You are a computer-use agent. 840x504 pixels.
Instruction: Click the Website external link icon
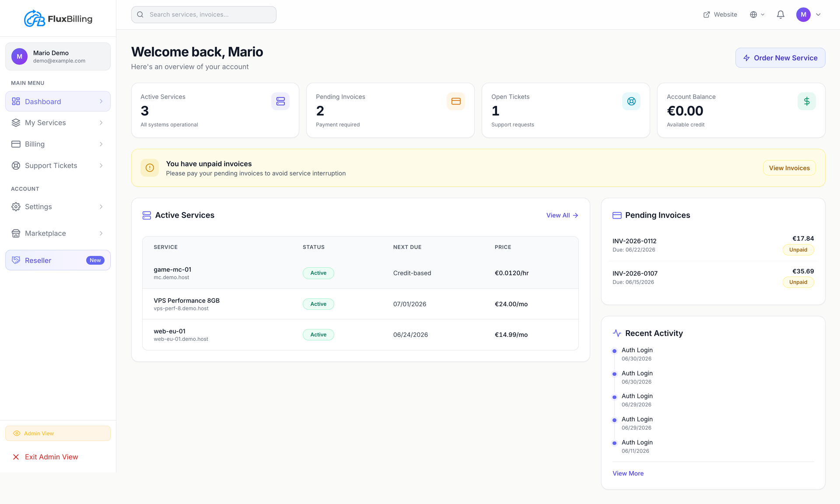[x=707, y=14]
